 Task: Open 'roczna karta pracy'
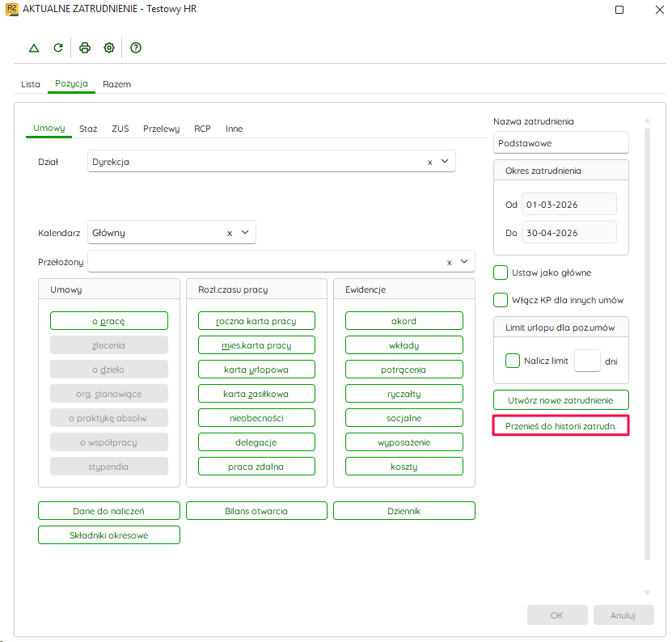pyautogui.click(x=256, y=321)
